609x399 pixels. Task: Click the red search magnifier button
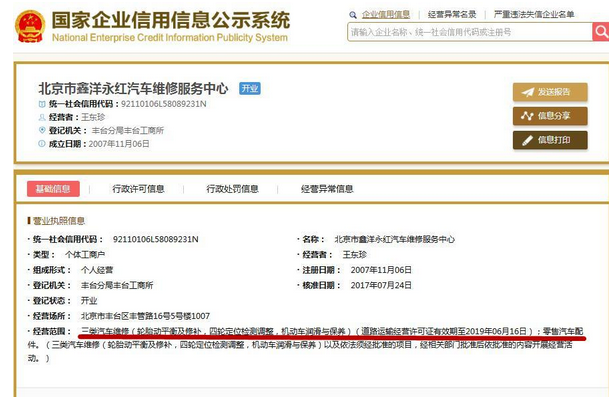coord(600,31)
